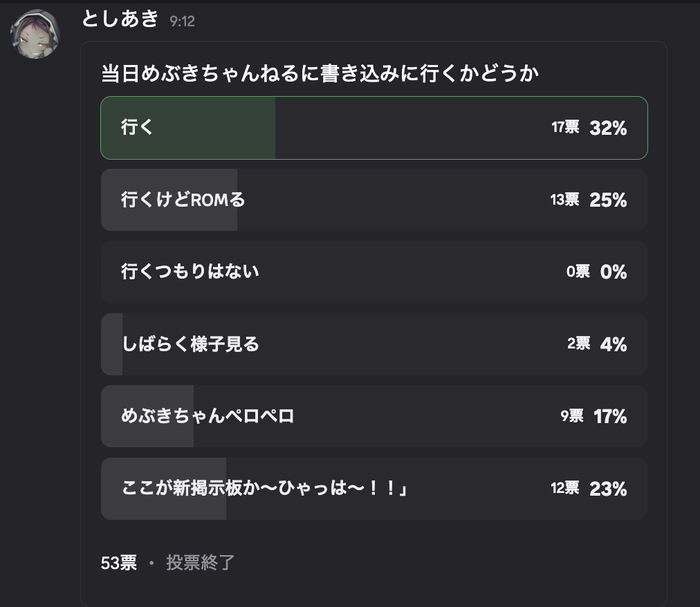Click the 0票 vote count
The image size is (700, 607).
click(x=578, y=272)
